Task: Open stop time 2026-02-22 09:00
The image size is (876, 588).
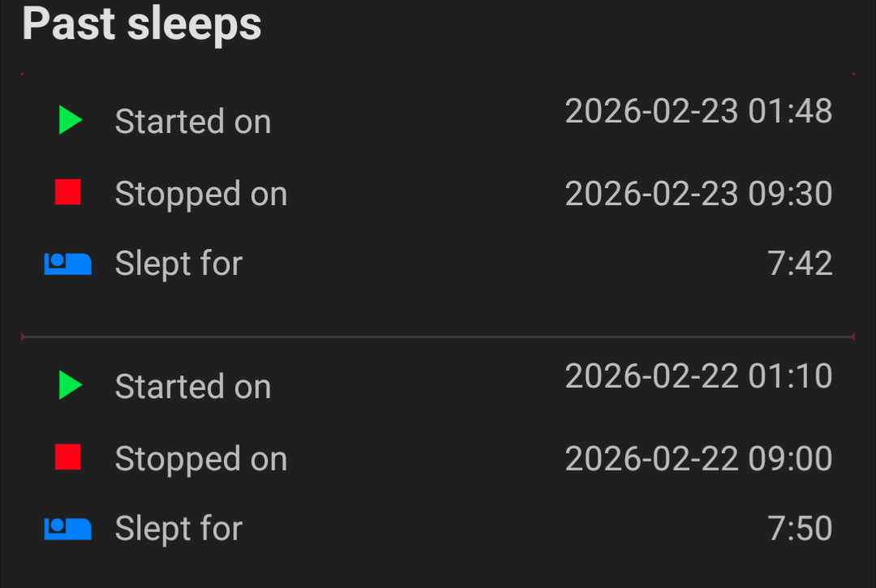Action: click(x=698, y=459)
